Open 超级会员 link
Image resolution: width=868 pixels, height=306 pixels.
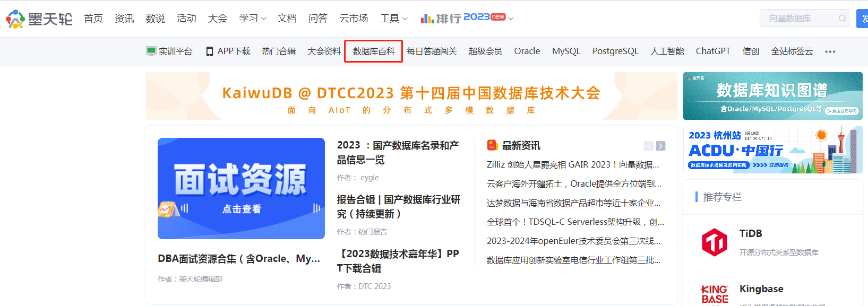pyautogui.click(x=485, y=51)
